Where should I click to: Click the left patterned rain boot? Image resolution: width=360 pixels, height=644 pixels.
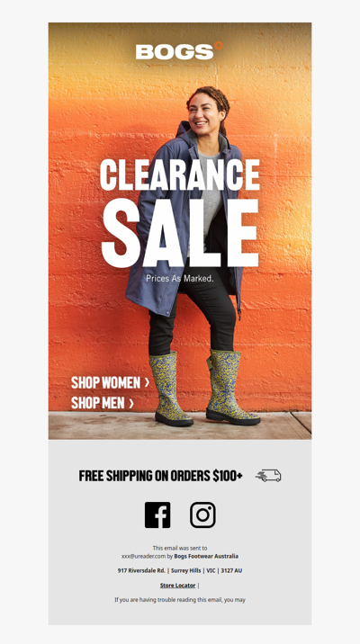[170, 389]
